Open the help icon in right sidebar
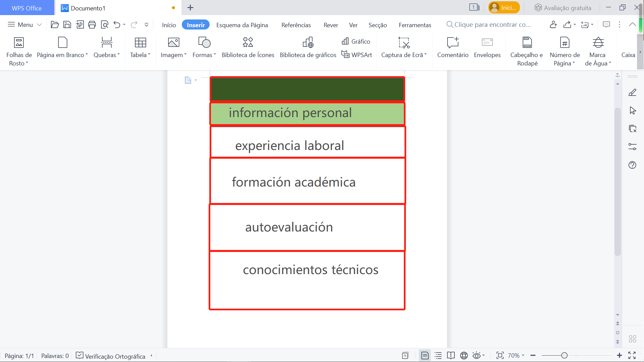644x362 pixels. pyautogui.click(x=632, y=165)
